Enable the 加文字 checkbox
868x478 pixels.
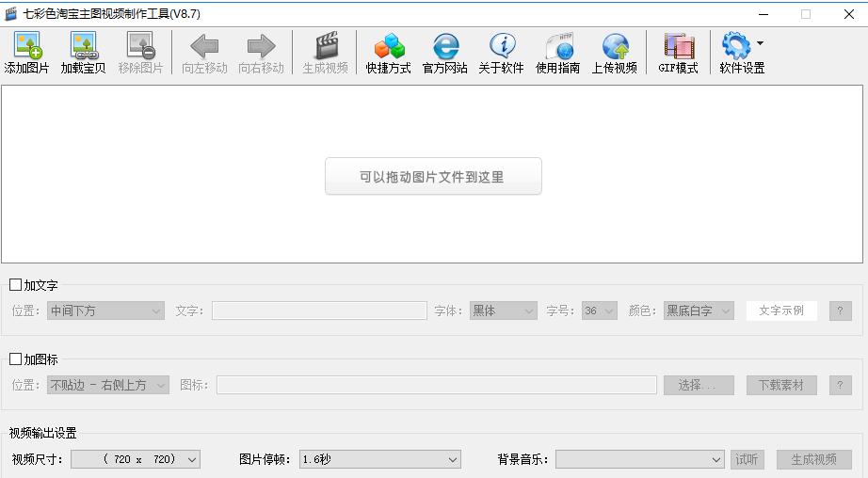pyautogui.click(x=15, y=285)
